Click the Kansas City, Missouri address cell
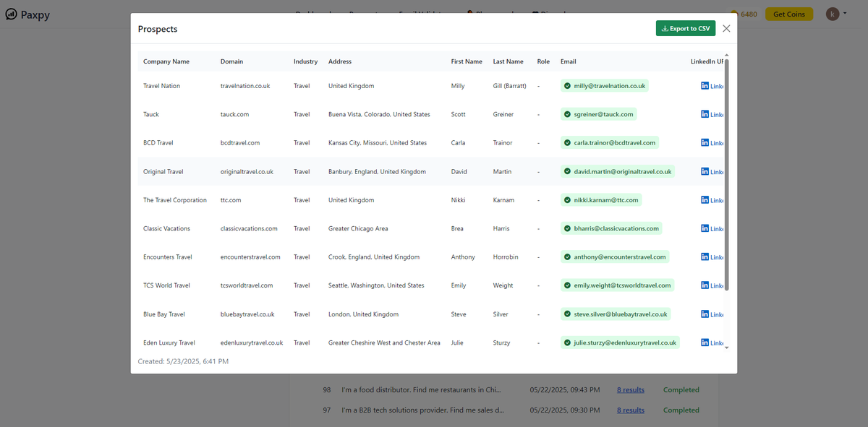The width and height of the screenshot is (868, 427). pos(378,143)
